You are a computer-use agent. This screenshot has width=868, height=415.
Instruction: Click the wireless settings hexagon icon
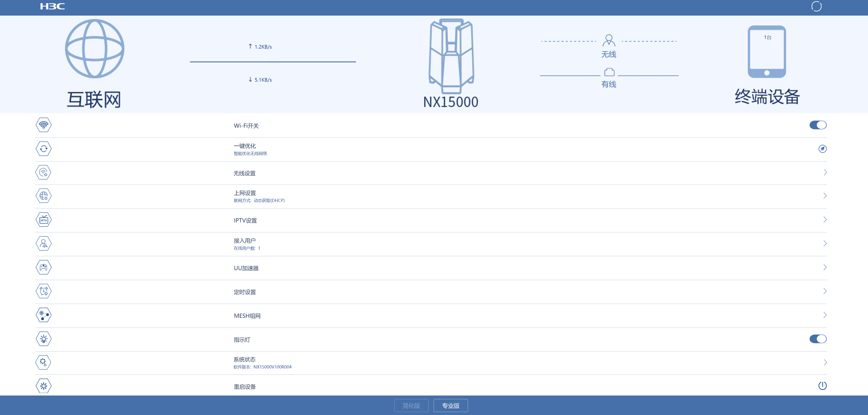[x=44, y=172]
